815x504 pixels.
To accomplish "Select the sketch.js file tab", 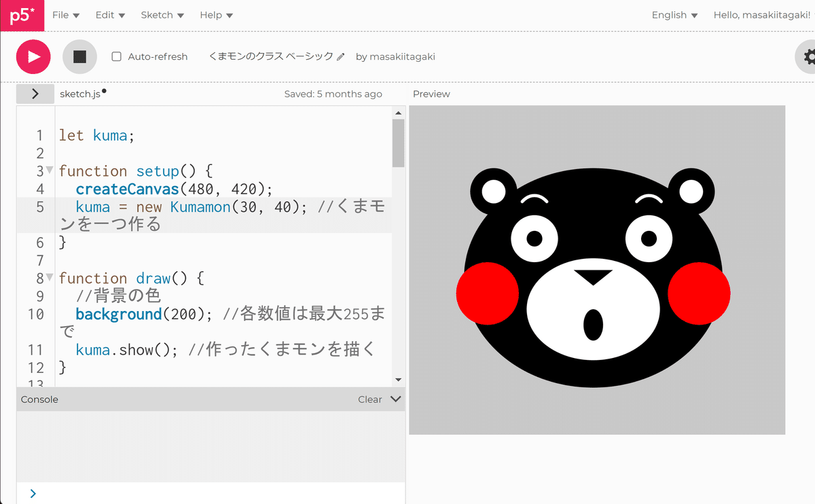I will click(81, 94).
